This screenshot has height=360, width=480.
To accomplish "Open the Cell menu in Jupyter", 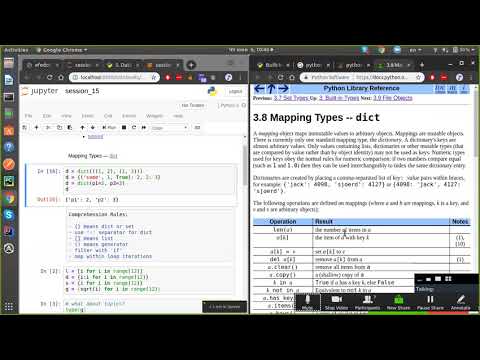I will 108,116.
